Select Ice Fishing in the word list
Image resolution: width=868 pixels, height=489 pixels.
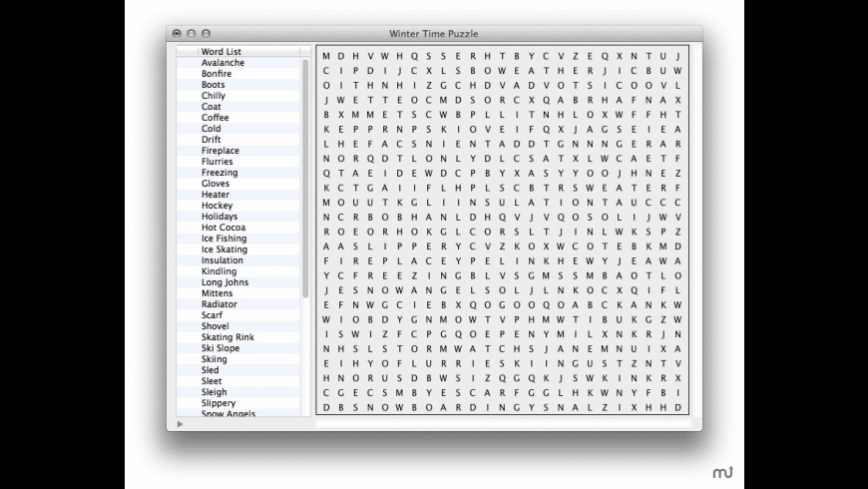pos(238,239)
